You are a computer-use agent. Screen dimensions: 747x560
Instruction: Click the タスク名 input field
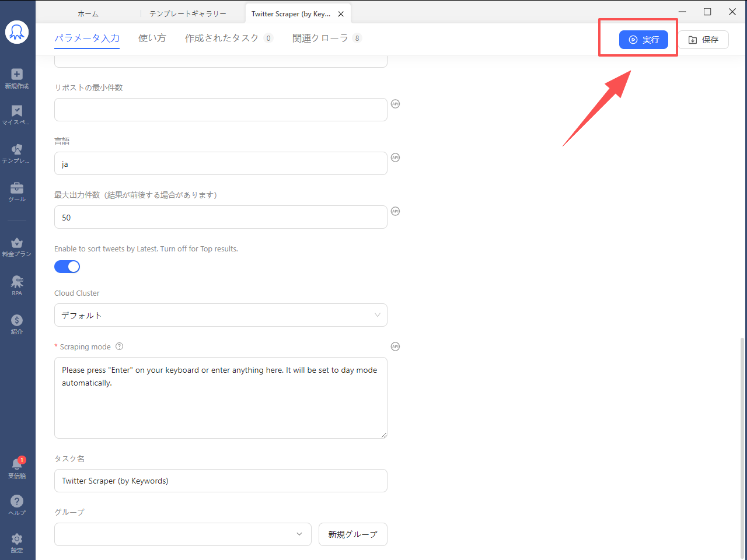[x=221, y=481]
